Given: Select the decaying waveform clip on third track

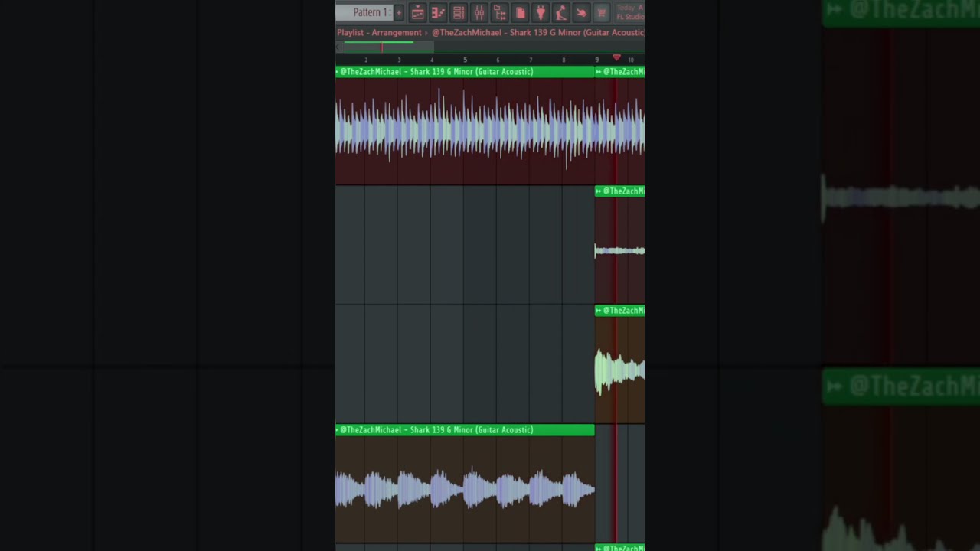Looking at the screenshot, I should [619, 370].
